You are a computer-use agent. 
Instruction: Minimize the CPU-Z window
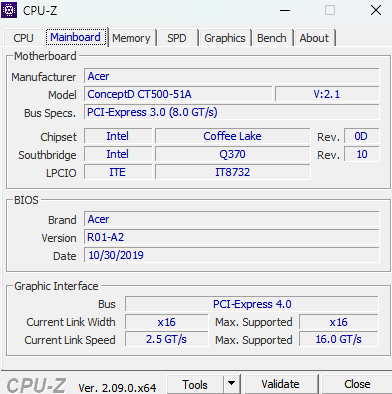click(x=285, y=10)
